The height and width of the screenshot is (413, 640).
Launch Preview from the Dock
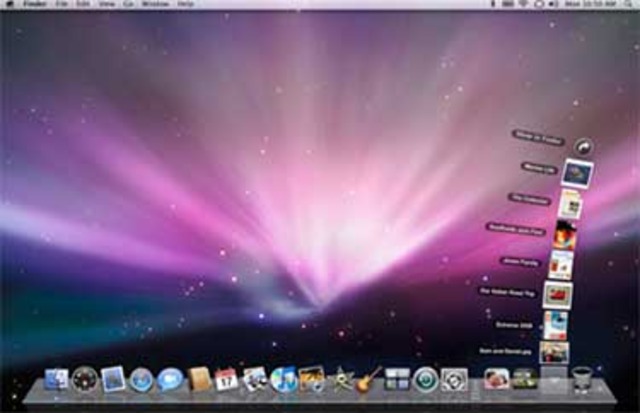coord(255,379)
